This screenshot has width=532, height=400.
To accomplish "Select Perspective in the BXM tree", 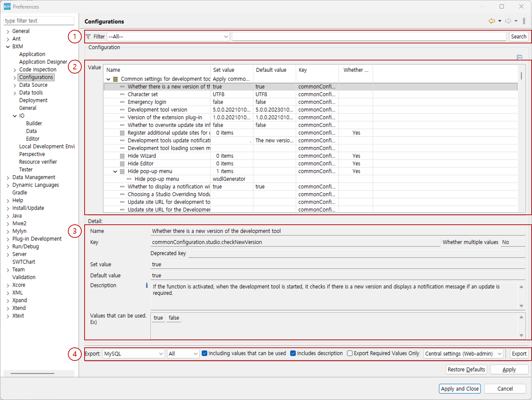I will coord(32,154).
